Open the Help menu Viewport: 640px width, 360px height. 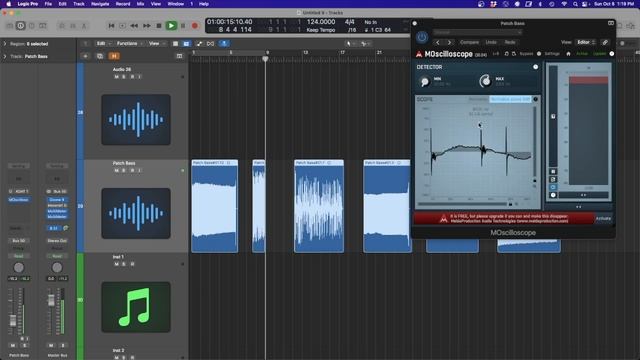204,4
